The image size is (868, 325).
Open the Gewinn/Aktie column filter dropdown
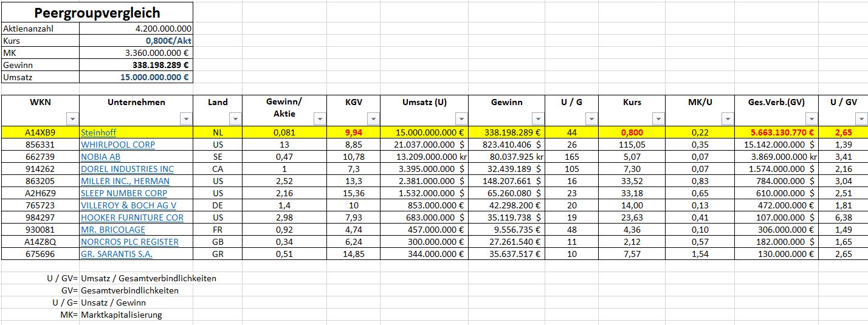point(320,119)
